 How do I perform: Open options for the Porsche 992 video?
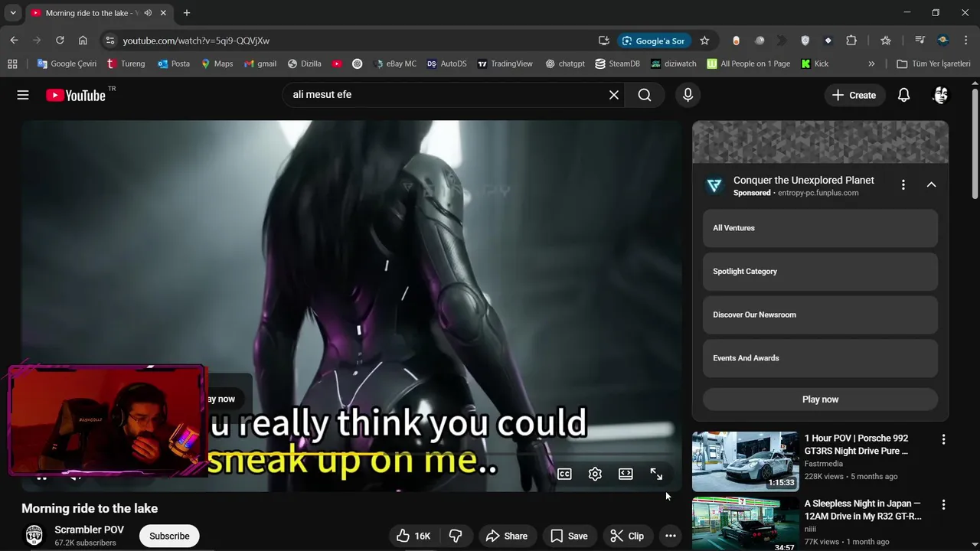pyautogui.click(x=943, y=439)
